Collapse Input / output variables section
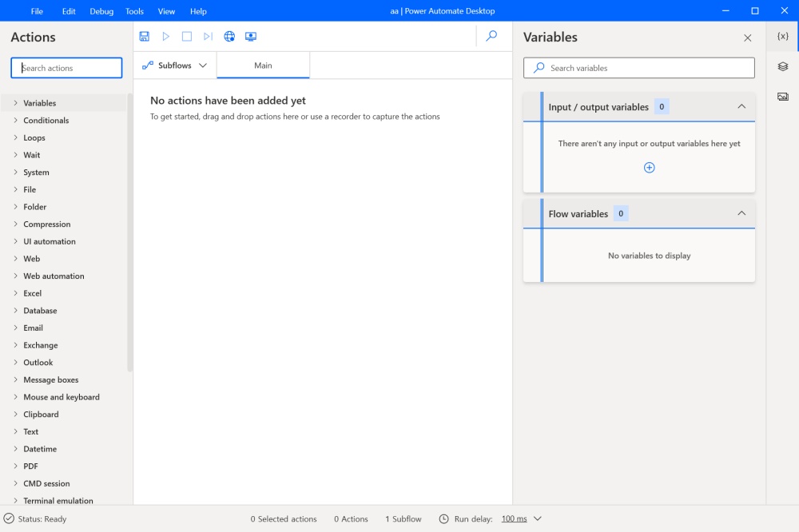Image resolution: width=799 pixels, height=532 pixels. tap(741, 106)
